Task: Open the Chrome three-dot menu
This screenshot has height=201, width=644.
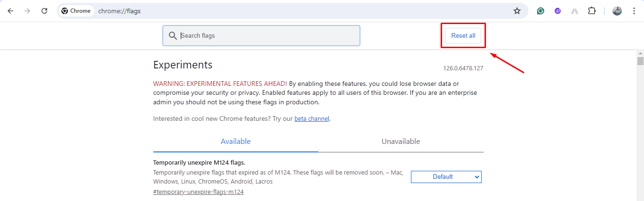Action: pyautogui.click(x=634, y=11)
